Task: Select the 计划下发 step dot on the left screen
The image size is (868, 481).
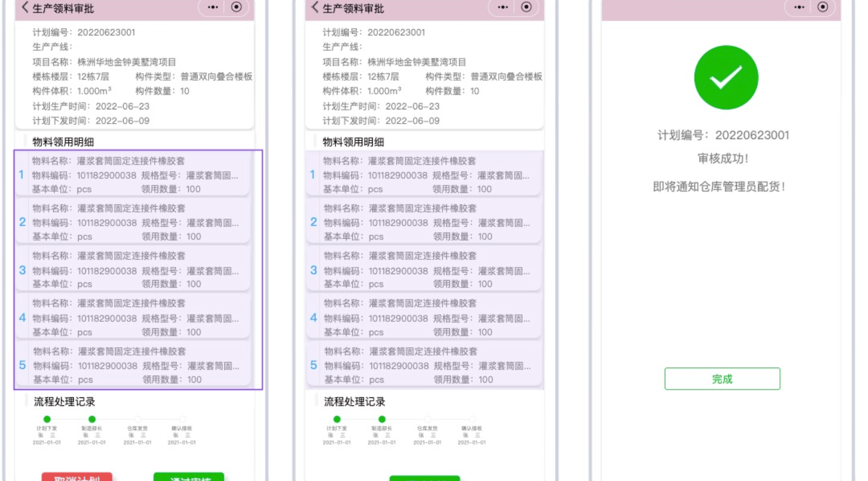Action: [x=47, y=419]
